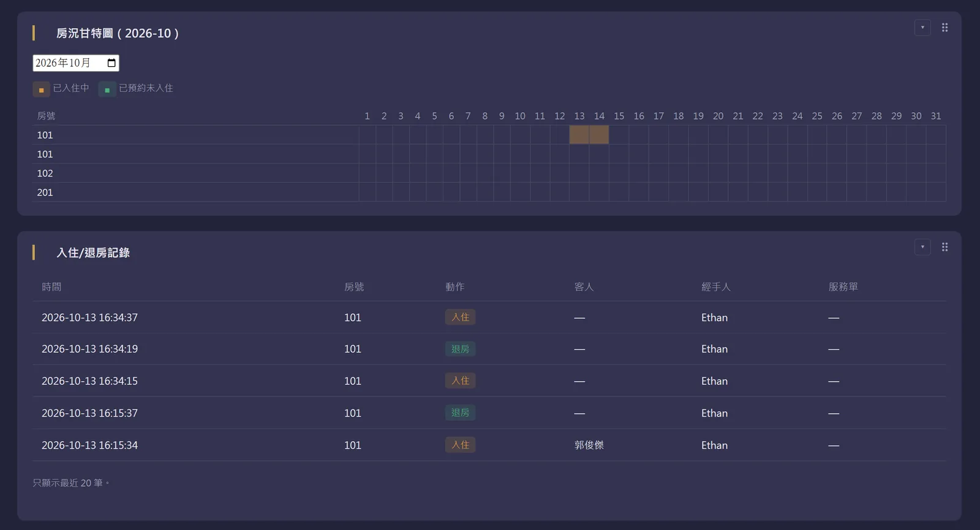Click the 時間 column header

pos(51,287)
